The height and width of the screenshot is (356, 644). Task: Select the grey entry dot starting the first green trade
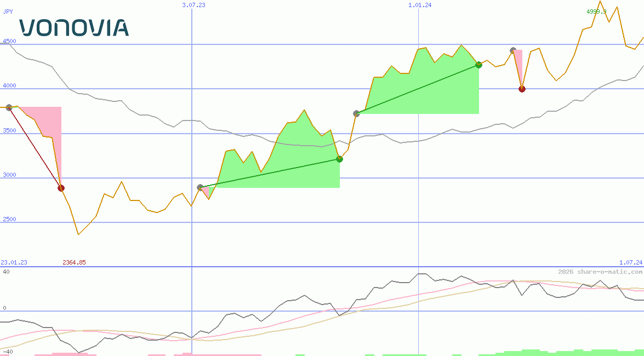[200, 187]
